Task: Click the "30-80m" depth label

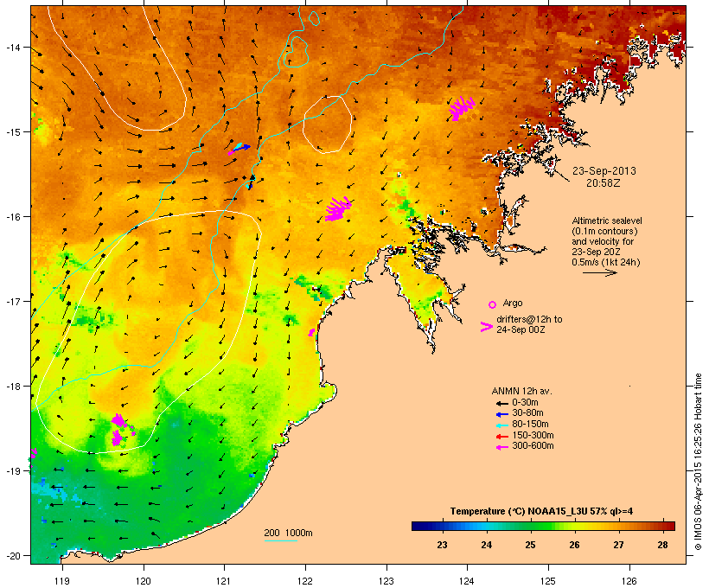Action: click(x=527, y=413)
